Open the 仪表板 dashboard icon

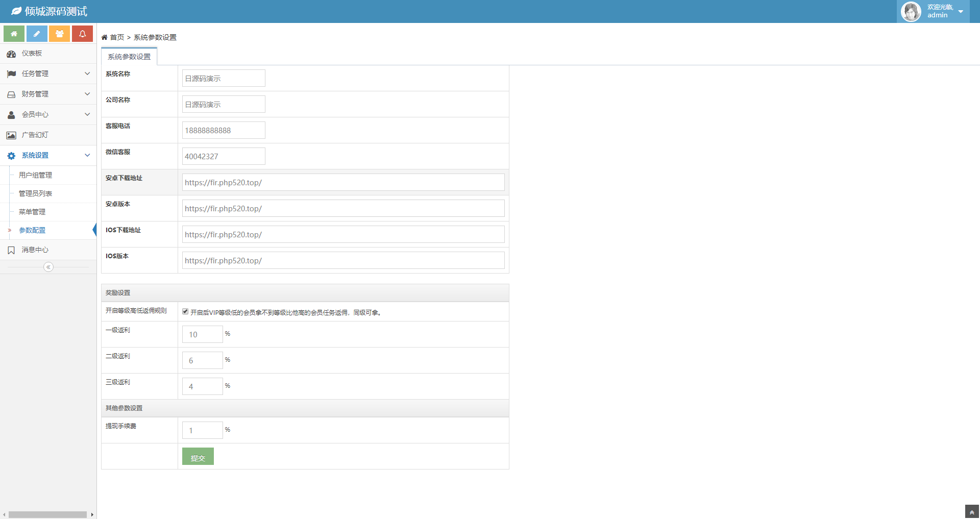coord(11,54)
